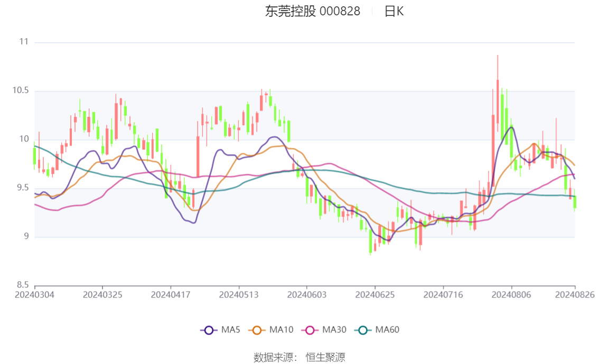Click y-axis value label 8.5

23,285
